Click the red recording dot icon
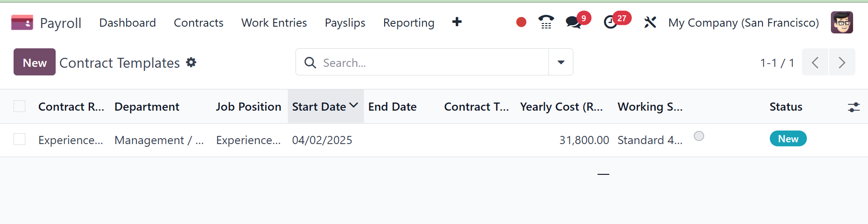The width and height of the screenshot is (868, 224). click(x=521, y=22)
